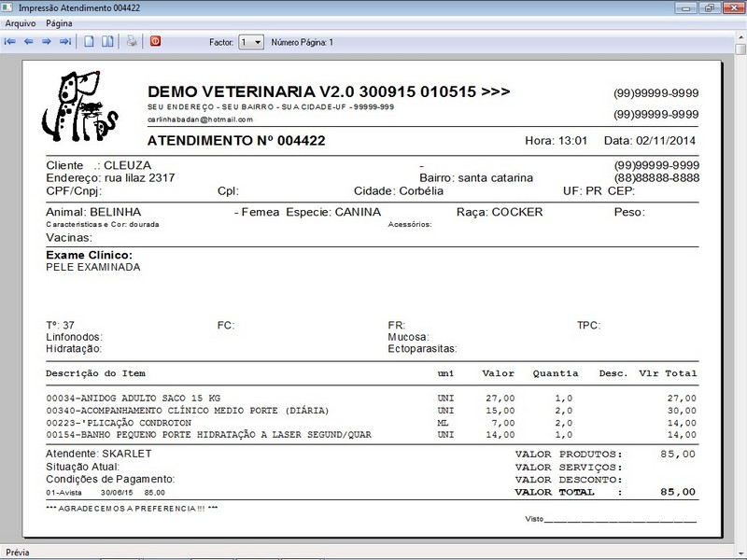
Task: Click the DEMO VETERINARIA V2.0 heading
Action: point(329,91)
